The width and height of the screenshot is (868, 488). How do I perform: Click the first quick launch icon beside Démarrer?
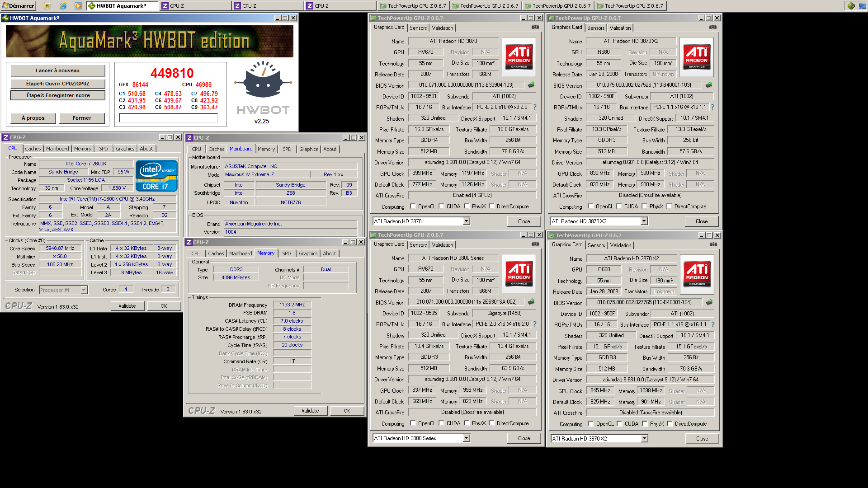[x=47, y=6]
